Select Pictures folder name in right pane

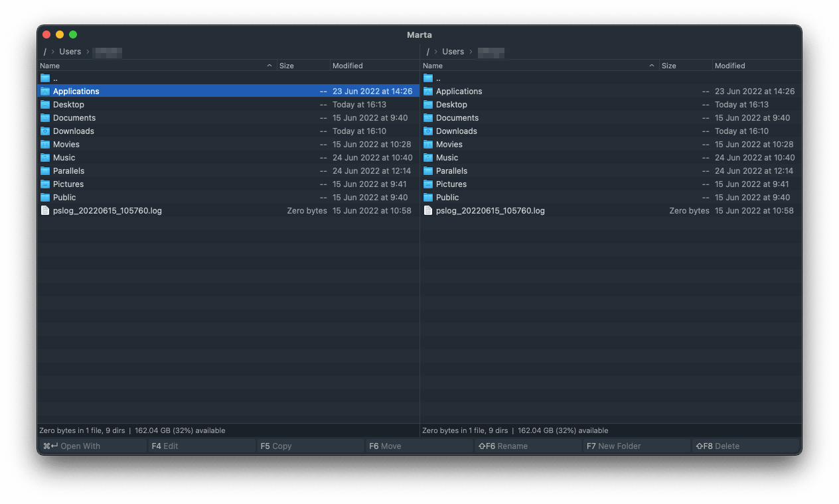[x=451, y=184]
